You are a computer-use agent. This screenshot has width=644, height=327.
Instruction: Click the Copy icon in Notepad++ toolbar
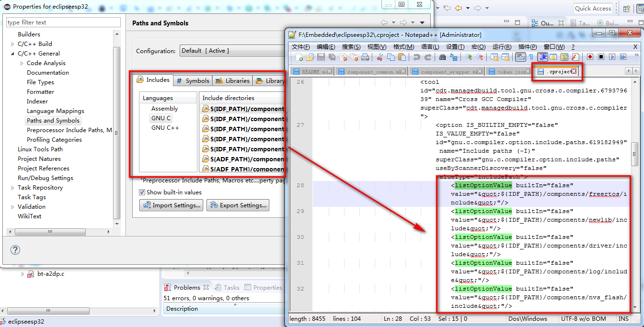(x=391, y=57)
